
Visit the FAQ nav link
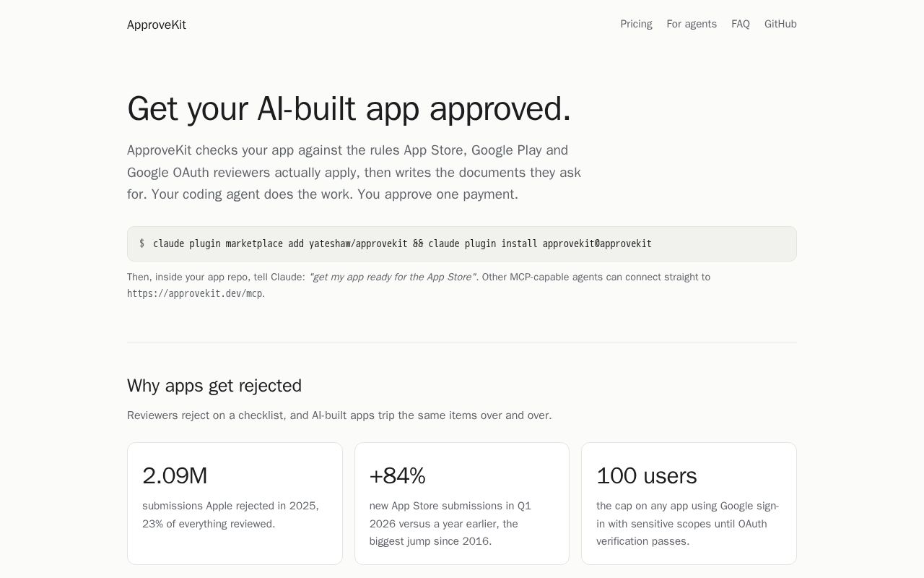tap(741, 24)
